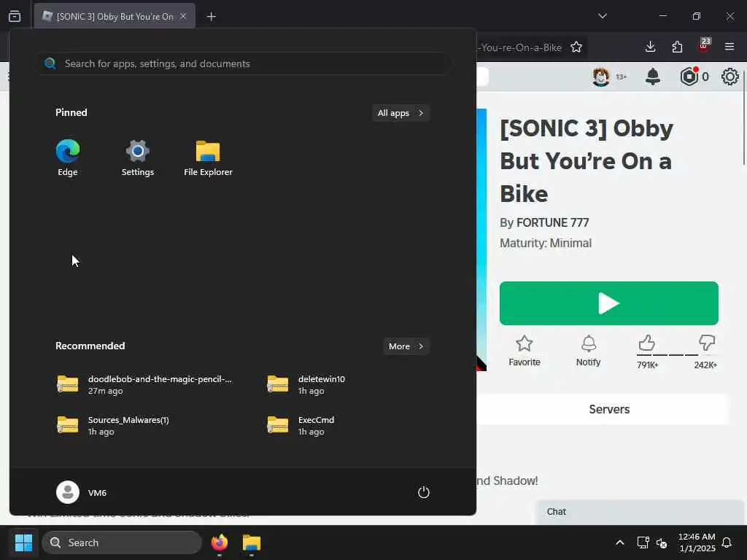Viewport: 747px width, 560px height.
Task: Expand the All apps list
Action: tap(400, 113)
